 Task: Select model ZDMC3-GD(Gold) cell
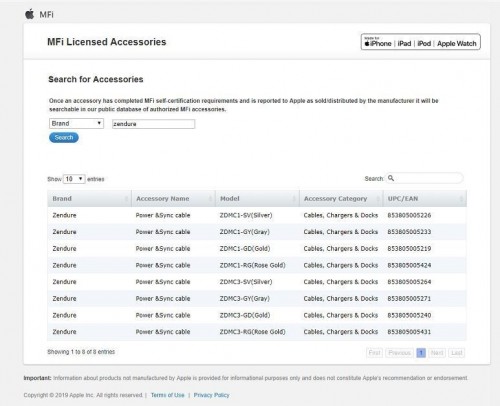click(x=245, y=315)
